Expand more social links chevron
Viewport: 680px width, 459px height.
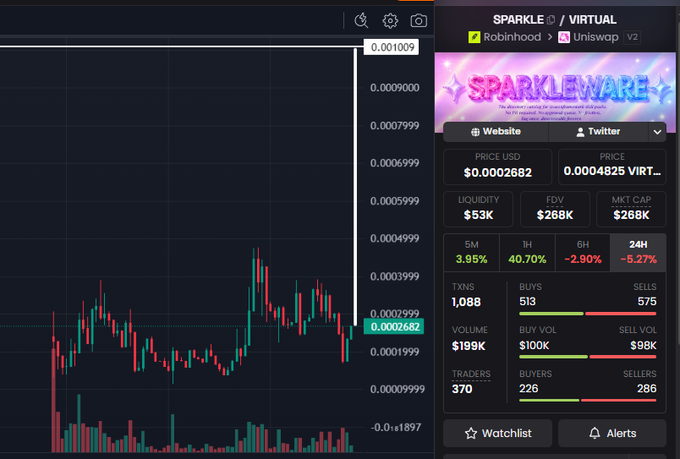tap(657, 132)
